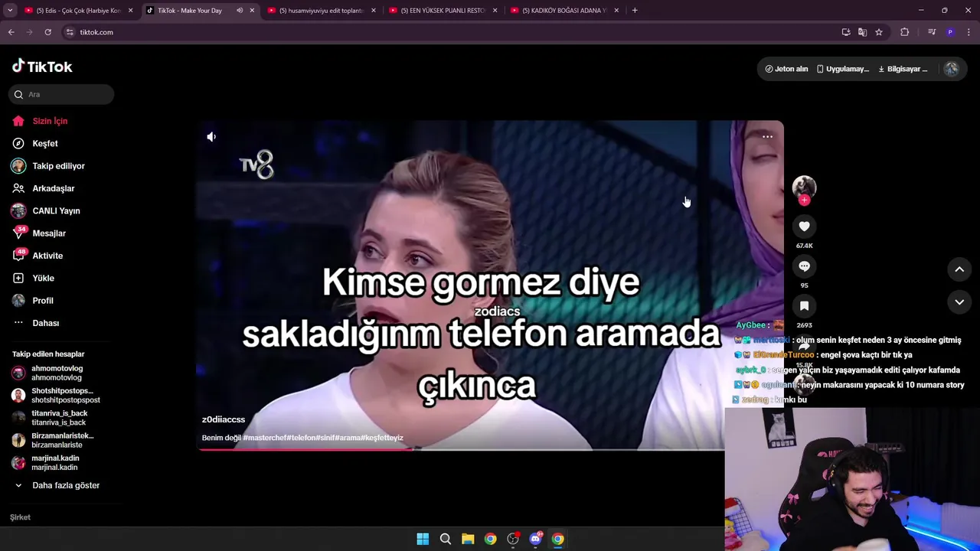980x551 pixels.
Task: Click the Uygulamay... button
Action: tap(842, 69)
